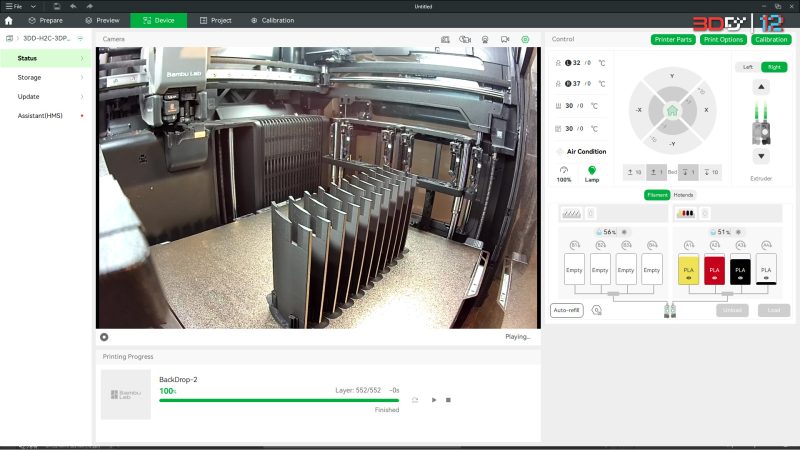Click the BackDrop-2 print thumbnail
This screenshot has height=450, width=800.
(126, 394)
